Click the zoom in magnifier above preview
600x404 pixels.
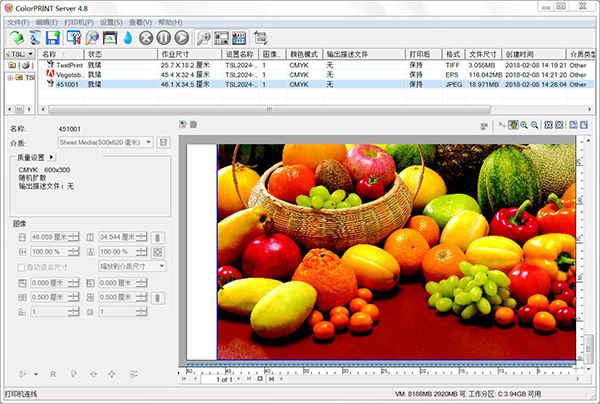[x=523, y=125]
